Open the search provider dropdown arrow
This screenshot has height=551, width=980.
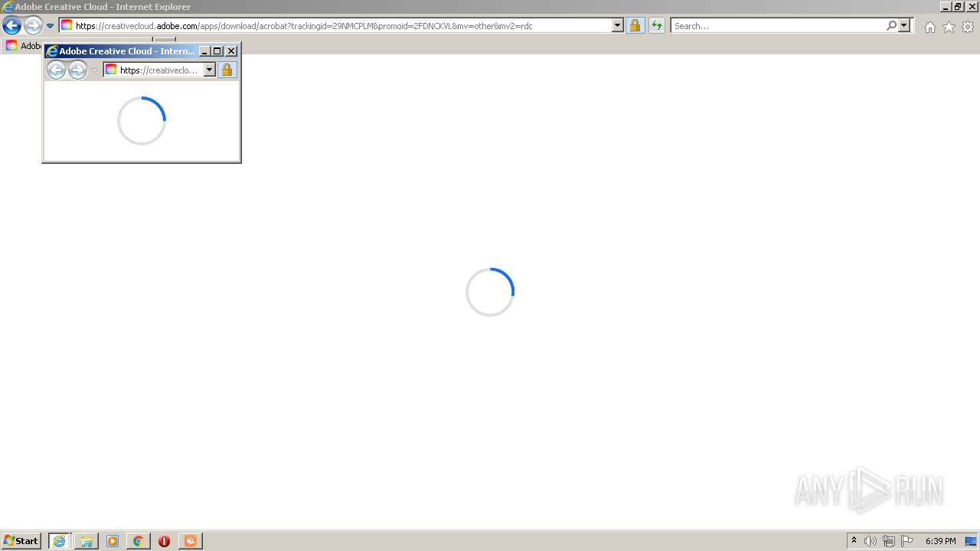[904, 26]
